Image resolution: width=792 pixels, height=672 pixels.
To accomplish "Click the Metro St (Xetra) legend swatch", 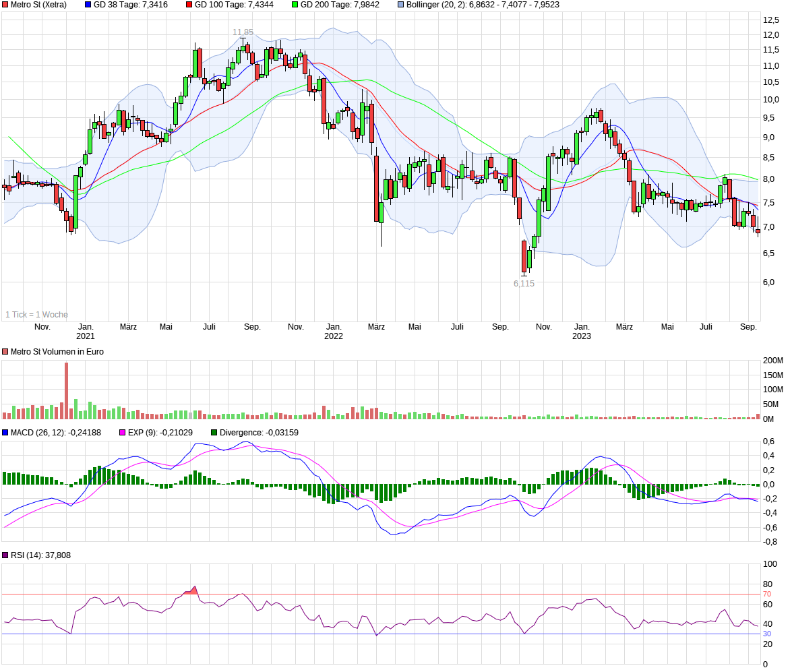I will pyautogui.click(x=5, y=5).
